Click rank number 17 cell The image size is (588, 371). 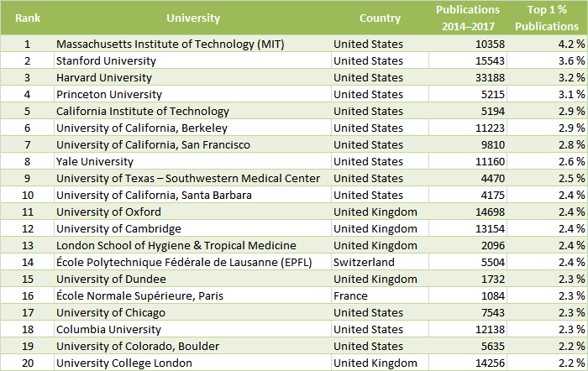tap(28, 312)
